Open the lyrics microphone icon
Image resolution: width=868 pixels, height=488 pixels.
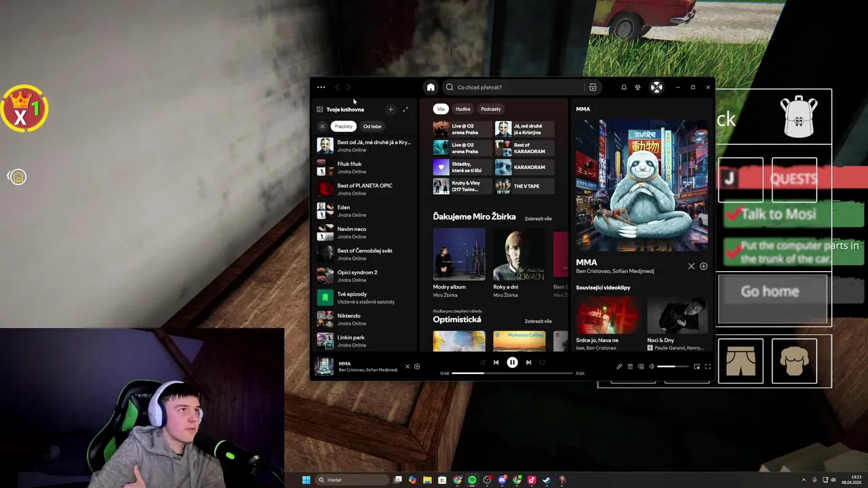pyautogui.click(x=619, y=367)
